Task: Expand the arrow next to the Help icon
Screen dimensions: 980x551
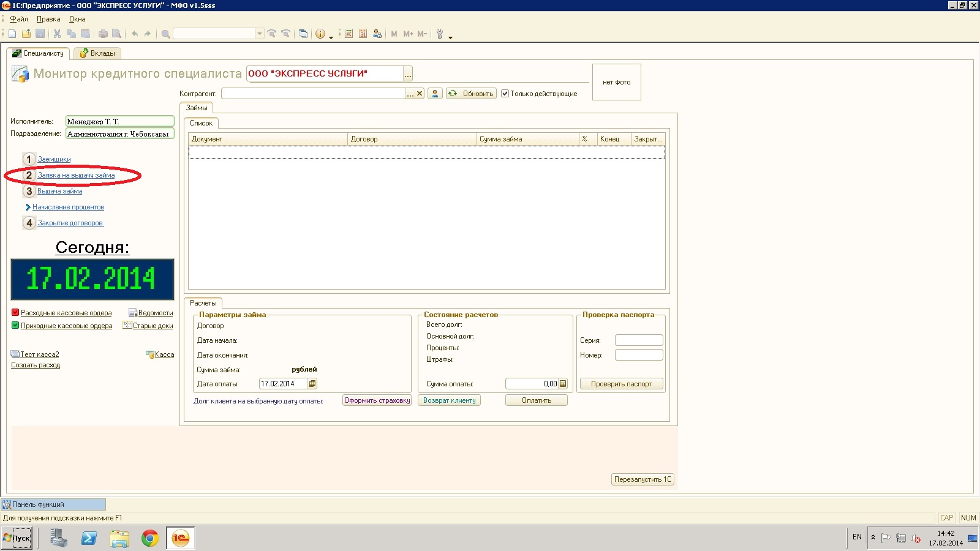Action: 331,37
